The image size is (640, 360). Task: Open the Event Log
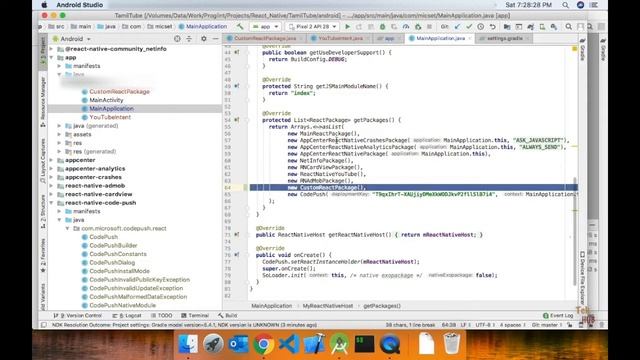pyautogui.click(x=558, y=316)
